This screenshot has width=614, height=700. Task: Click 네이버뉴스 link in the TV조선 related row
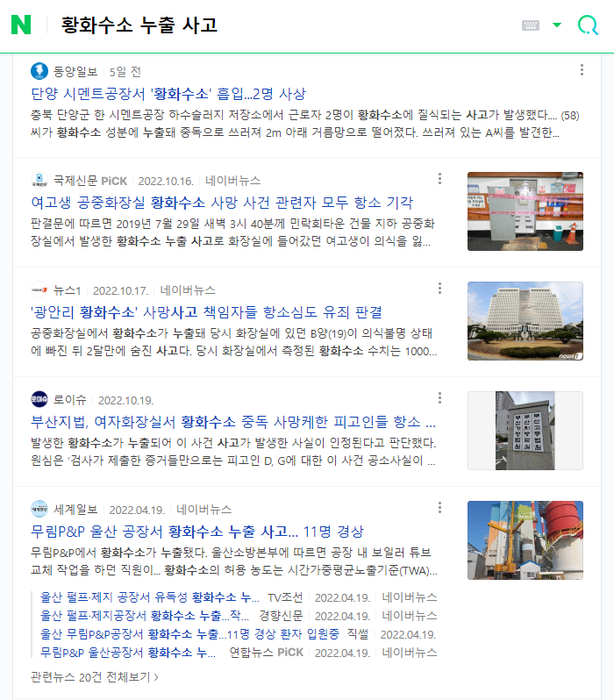(410, 597)
